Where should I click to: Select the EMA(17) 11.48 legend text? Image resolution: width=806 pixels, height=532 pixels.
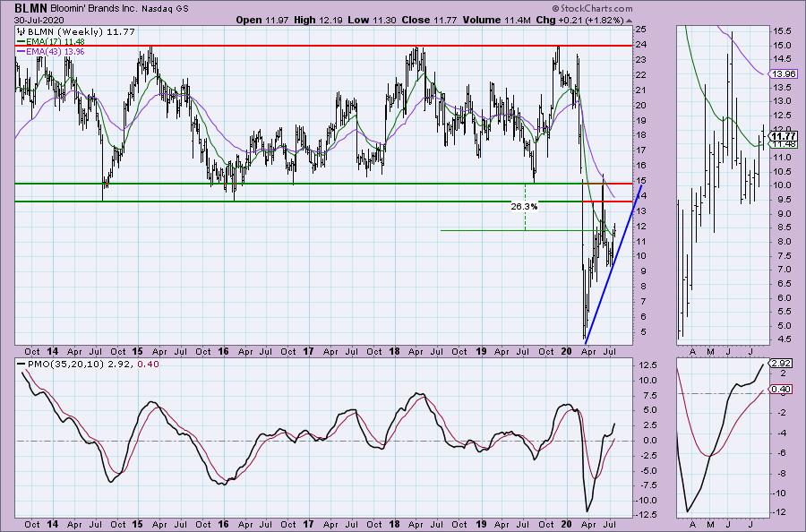click(x=56, y=41)
